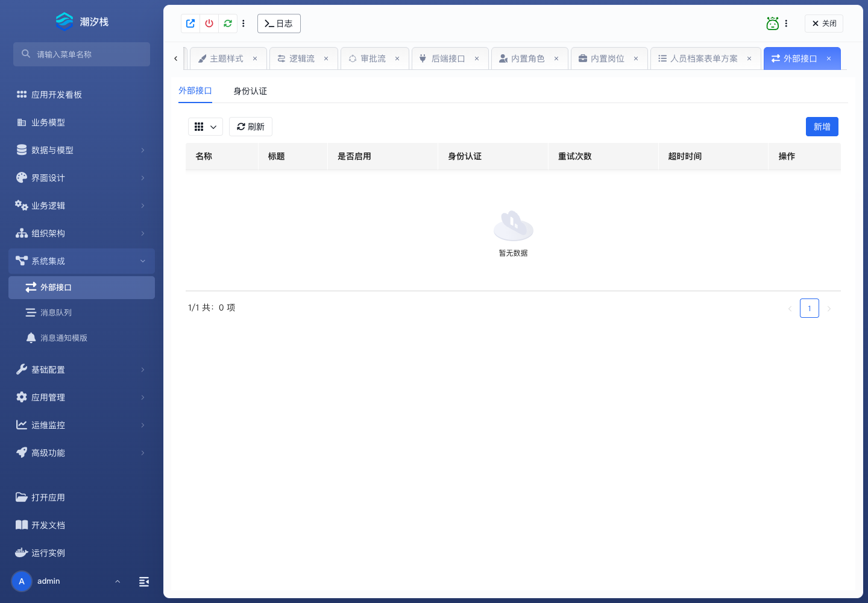Expand the 组织架构 sidebar menu

[x=81, y=233]
